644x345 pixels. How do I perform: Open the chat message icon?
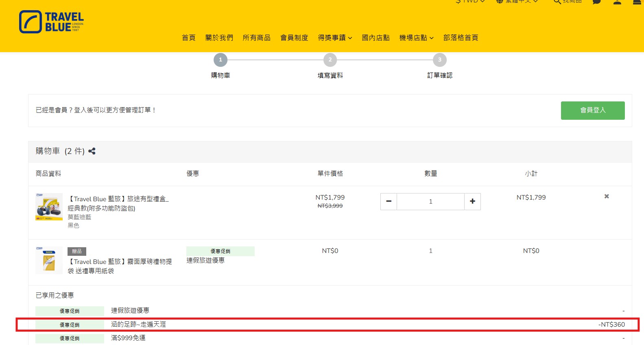pyautogui.click(x=596, y=2)
